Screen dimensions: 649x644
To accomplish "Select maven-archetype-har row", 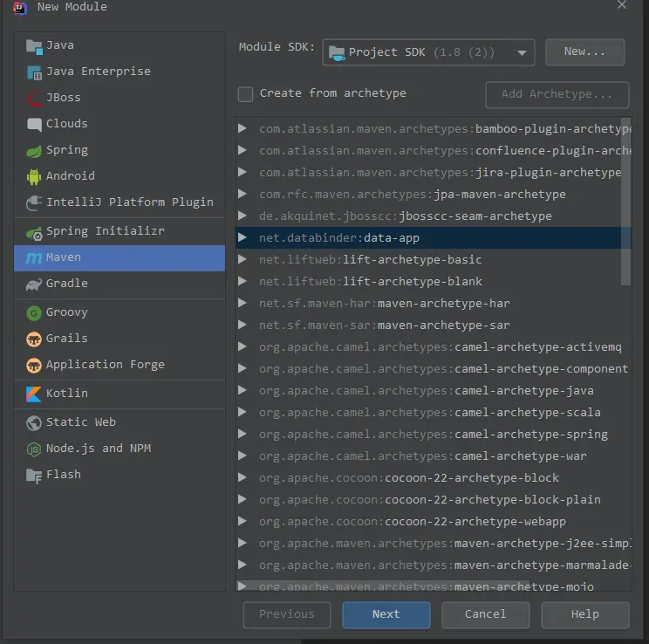I will [x=434, y=303].
